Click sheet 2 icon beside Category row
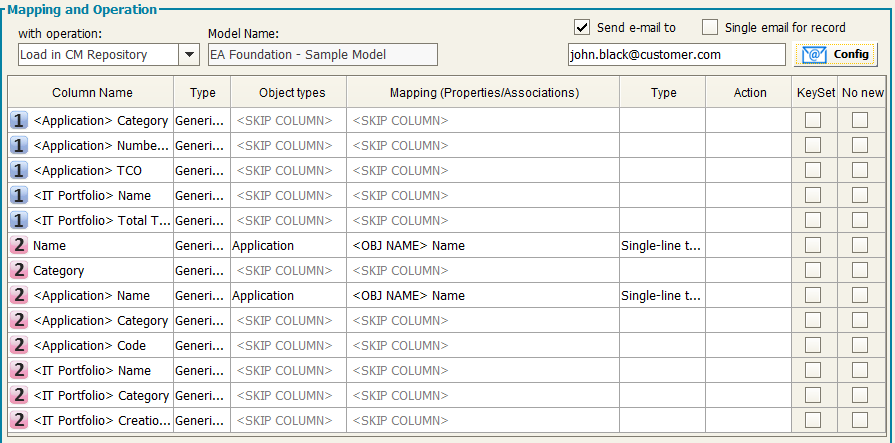 pos(19,271)
